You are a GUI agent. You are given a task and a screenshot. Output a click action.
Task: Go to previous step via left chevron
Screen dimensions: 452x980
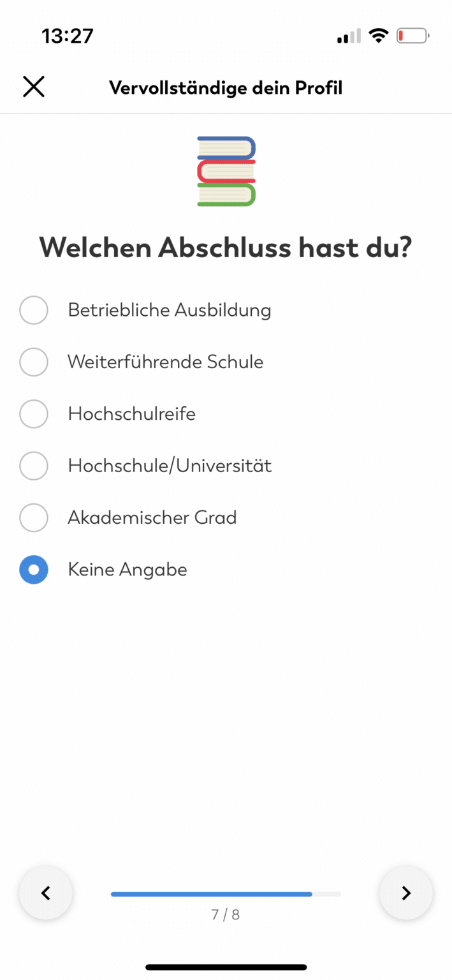(x=45, y=893)
